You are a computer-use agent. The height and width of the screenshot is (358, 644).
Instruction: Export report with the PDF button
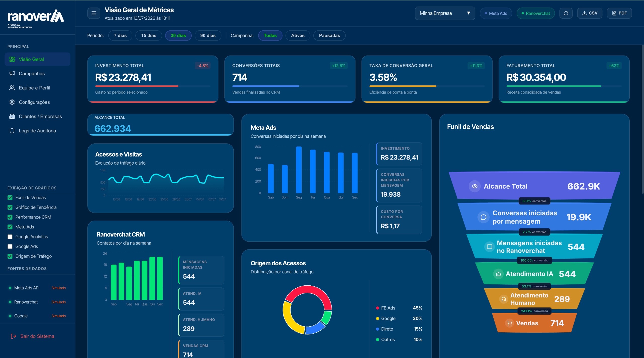point(619,13)
